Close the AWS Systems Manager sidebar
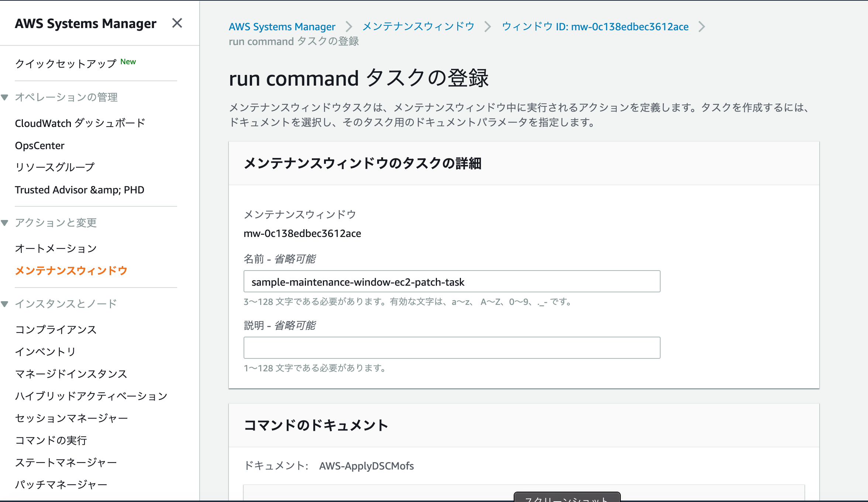 click(177, 23)
